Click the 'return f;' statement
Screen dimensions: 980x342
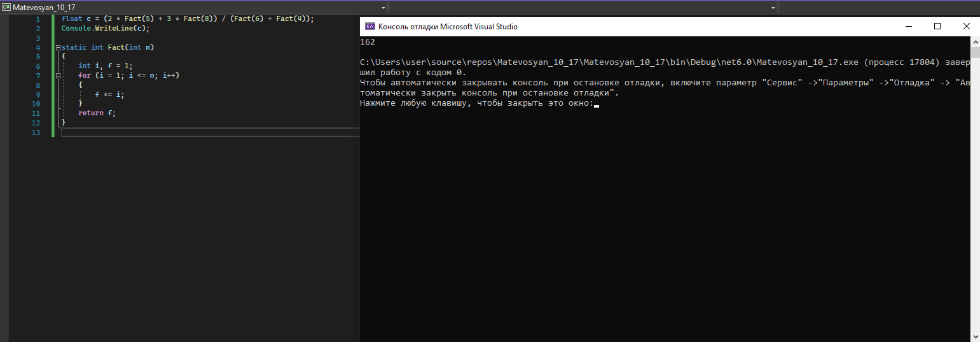coord(97,113)
